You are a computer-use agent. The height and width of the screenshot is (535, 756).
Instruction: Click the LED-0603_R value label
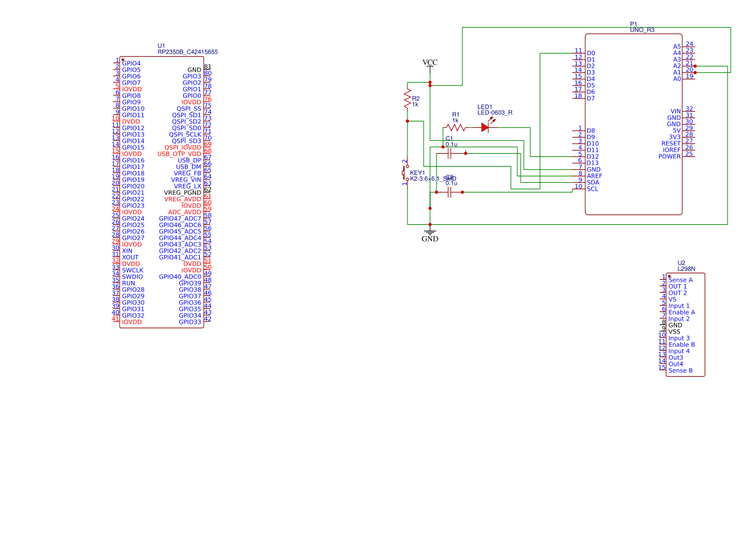[495, 112]
